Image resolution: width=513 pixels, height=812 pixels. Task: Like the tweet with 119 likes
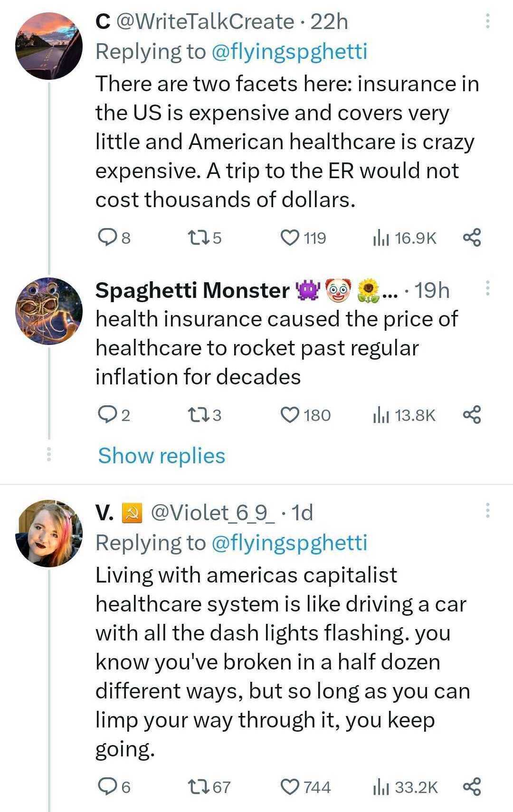pyautogui.click(x=290, y=237)
